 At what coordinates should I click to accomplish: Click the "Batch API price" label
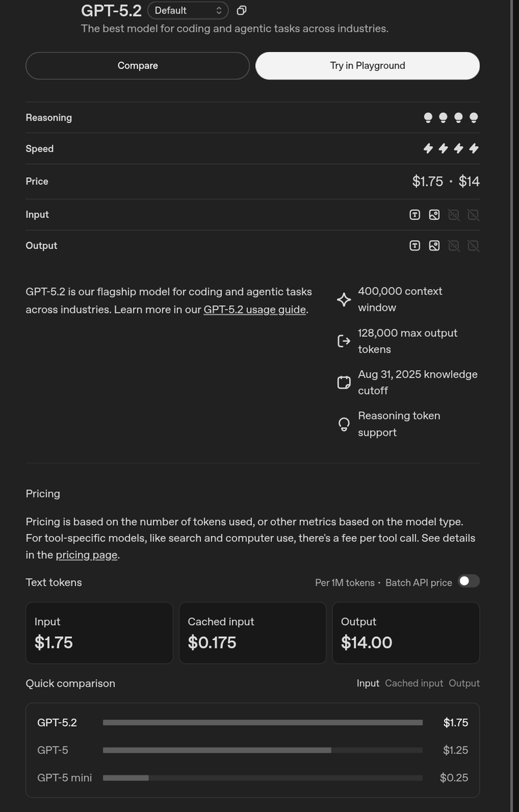coord(419,583)
